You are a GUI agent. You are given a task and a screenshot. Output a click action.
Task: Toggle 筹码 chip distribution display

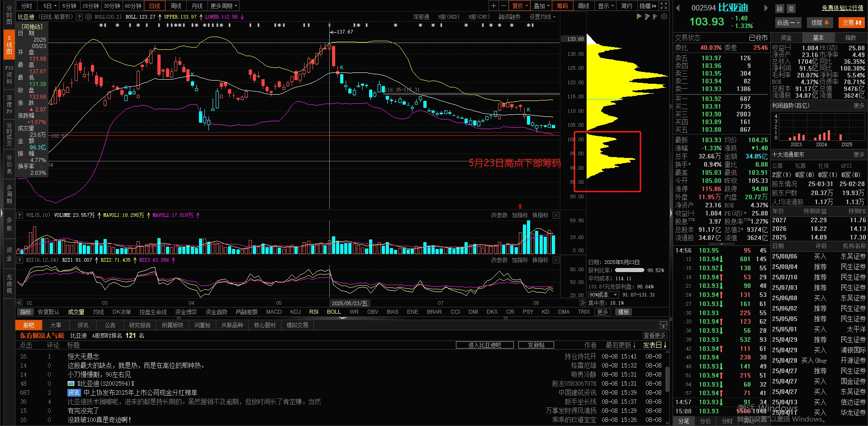click(562, 6)
